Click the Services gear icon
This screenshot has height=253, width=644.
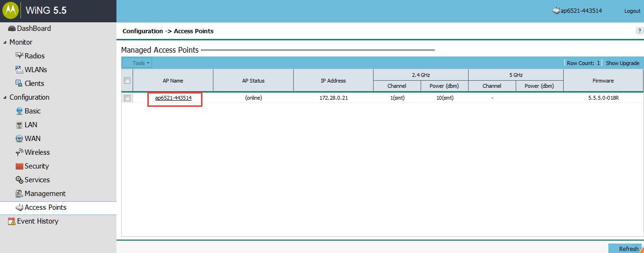point(19,180)
